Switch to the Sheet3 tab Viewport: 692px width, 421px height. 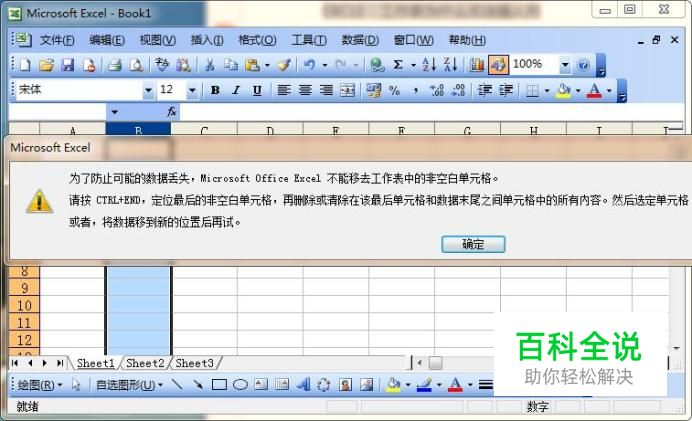click(195, 363)
